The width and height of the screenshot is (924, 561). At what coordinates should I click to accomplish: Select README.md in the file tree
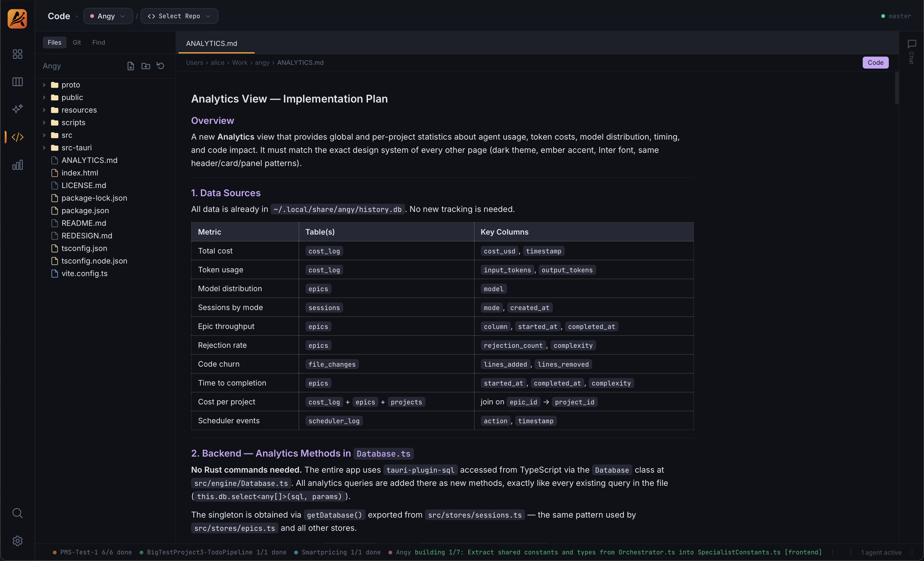point(83,223)
